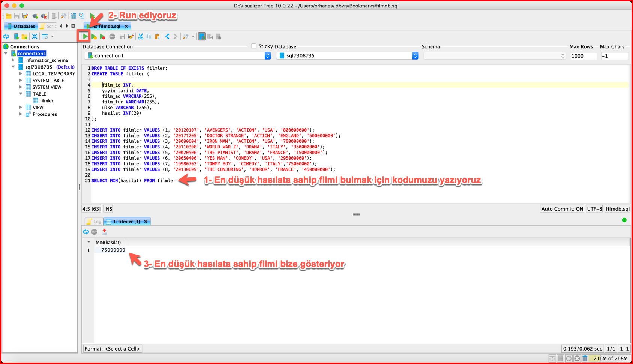Switch to the Log tab
Image resolution: width=633 pixels, height=364 pixels.
pos(94,222)
